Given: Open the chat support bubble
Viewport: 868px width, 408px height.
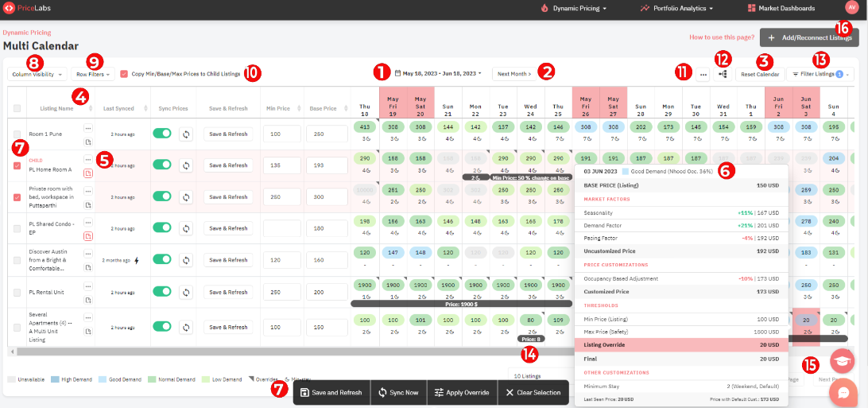Looking at the screenshot, I should (x=843, y=392).
